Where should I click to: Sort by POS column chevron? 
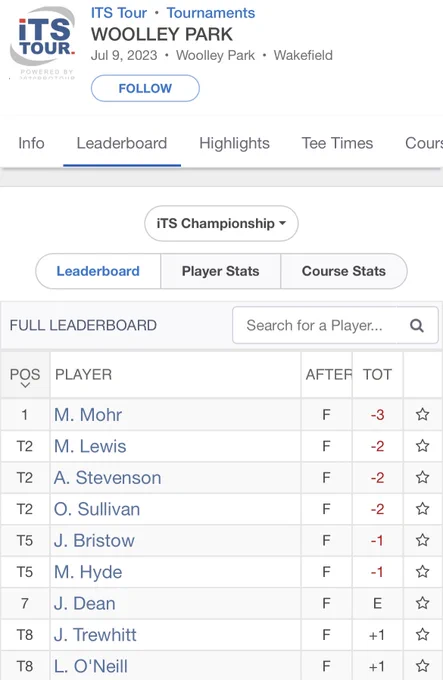(25, 385)
